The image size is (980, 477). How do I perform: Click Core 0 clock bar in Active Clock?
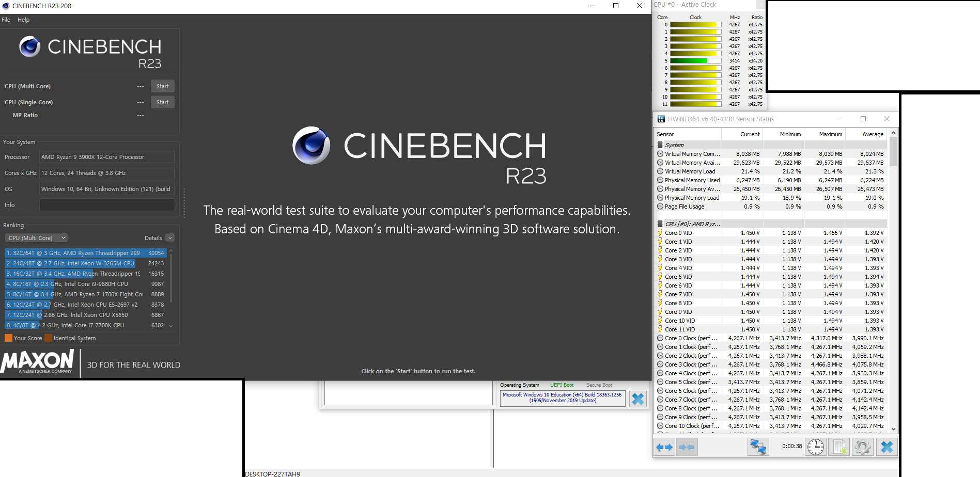coord(695,25)
